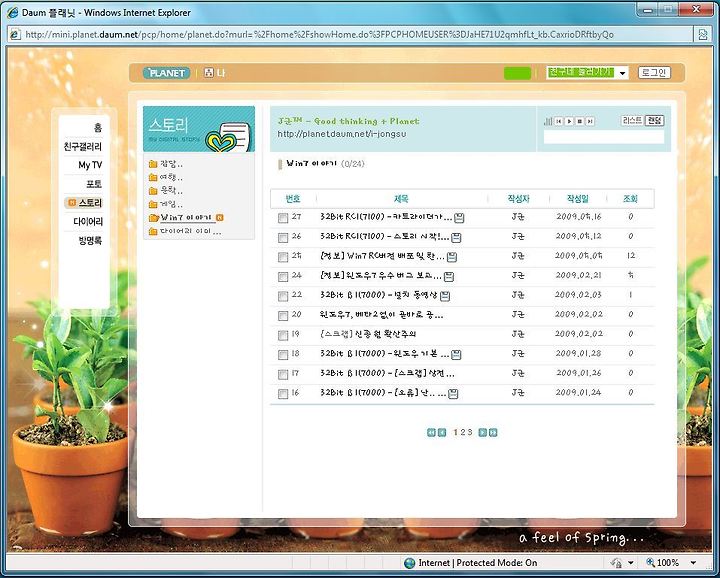Click the attachment icon on post 27
720x578 pixels.
pyautogui.click(x=459, y=218)
